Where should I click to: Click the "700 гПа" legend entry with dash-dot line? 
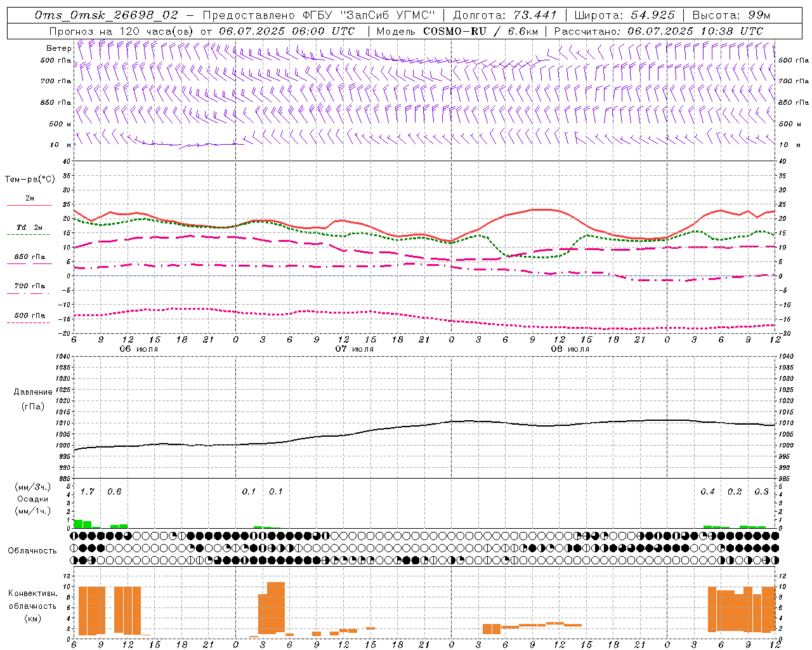[29, 286]
